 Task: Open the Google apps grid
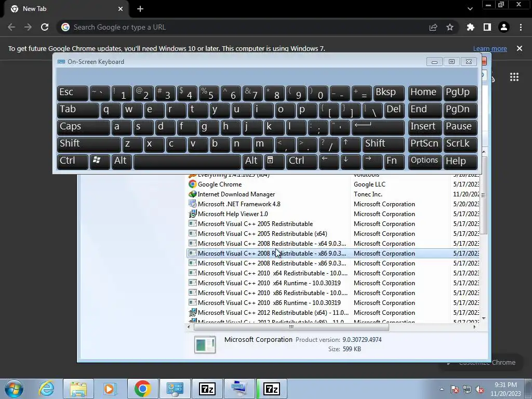click(514, 77)
